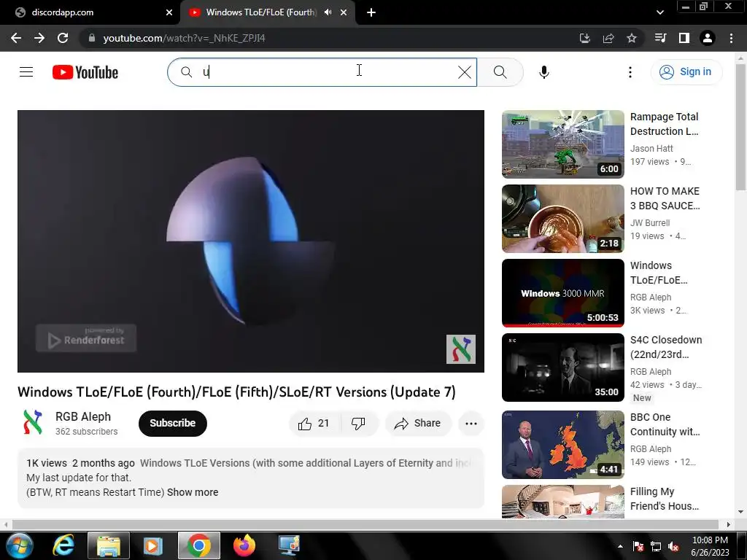Open the YouTube hamburger guide menu
This screenshot has width=747, height=560.
point(26,72)
